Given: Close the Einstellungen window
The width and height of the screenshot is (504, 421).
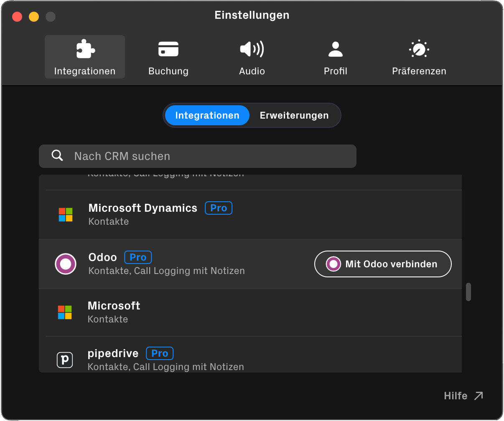Looking at the screenshot, I should (17, 17).
